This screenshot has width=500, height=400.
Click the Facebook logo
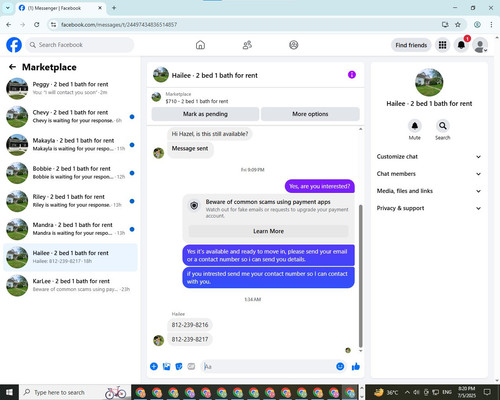14,45
